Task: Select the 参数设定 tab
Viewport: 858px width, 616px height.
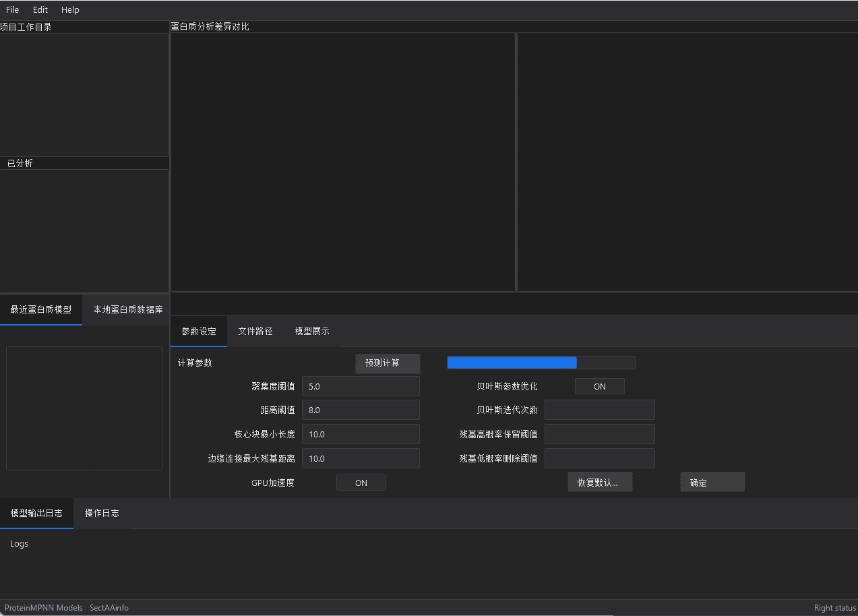Action: pos(199,332)
